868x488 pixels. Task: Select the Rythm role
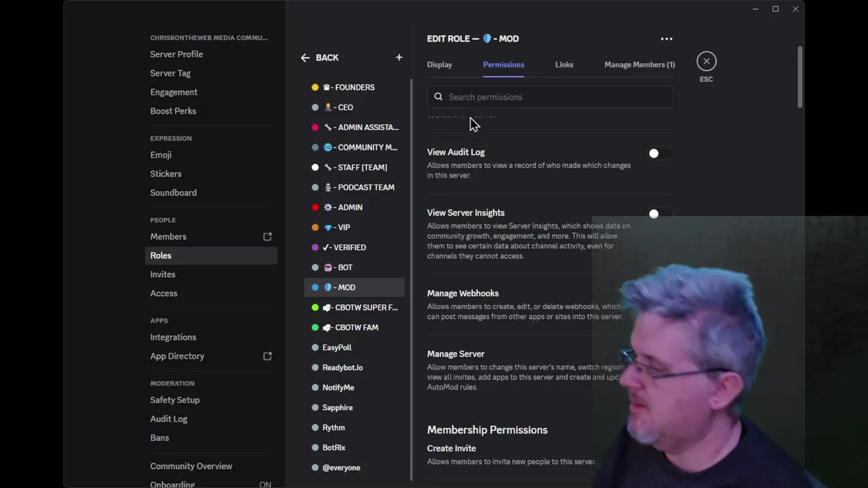354,428
